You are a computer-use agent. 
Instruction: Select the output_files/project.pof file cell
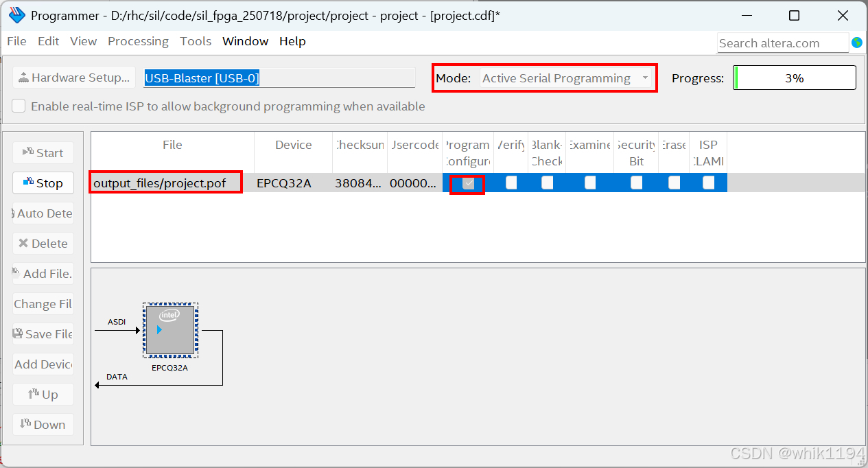(172, 183)
